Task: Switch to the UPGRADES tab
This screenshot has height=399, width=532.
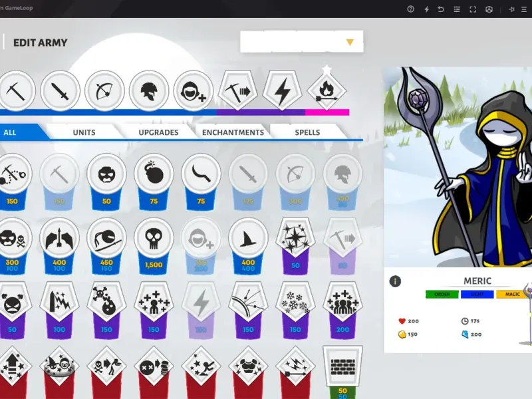Action: (x=158, y=132)
